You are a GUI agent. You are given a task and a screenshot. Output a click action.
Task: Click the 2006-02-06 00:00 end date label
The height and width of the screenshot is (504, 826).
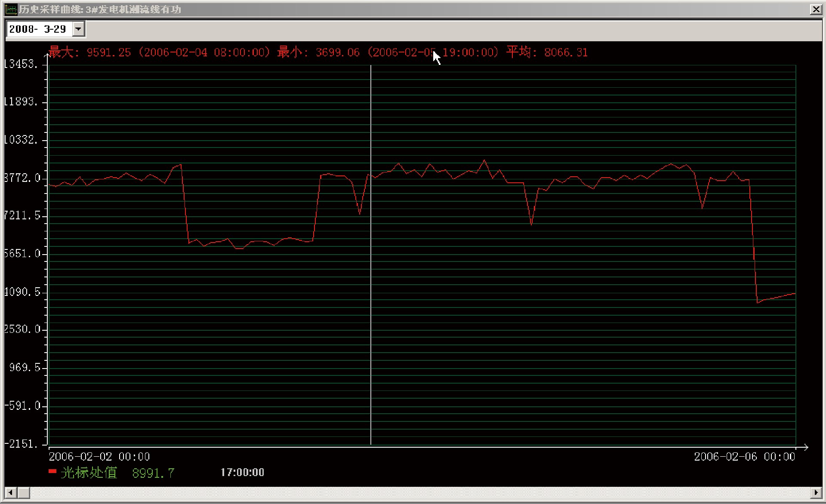click(744, 457)
